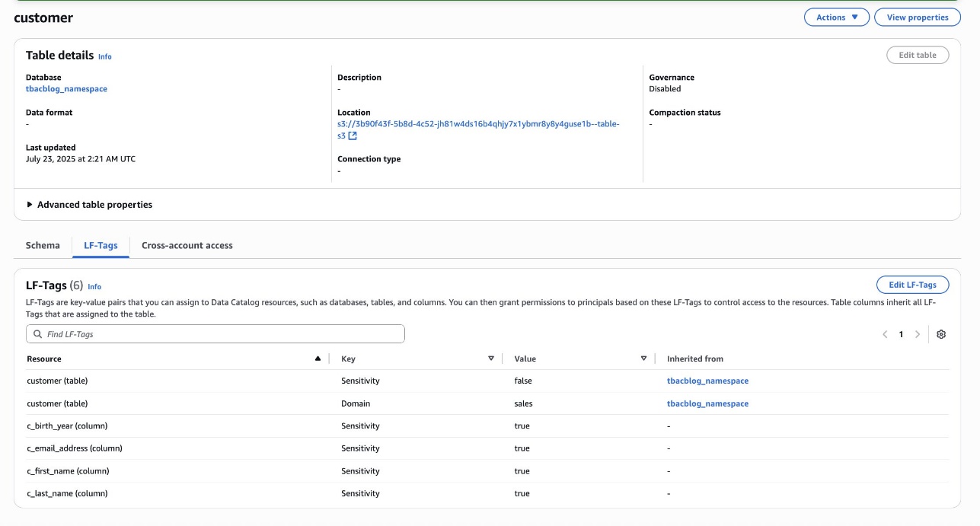Open the Actions dropdown menu
The width and height of the screenshot is (980, 526).
tap(836, 18)
